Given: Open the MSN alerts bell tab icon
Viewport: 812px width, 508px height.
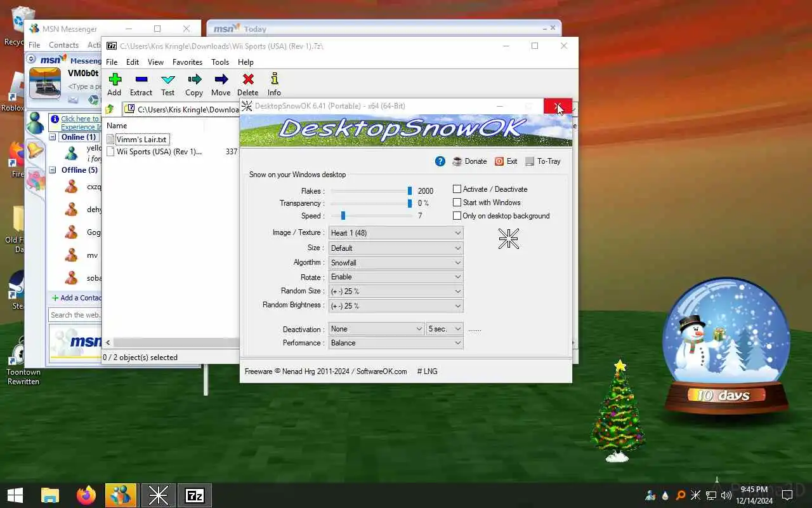Looking at the screenshot, I should tap(35, 151).
